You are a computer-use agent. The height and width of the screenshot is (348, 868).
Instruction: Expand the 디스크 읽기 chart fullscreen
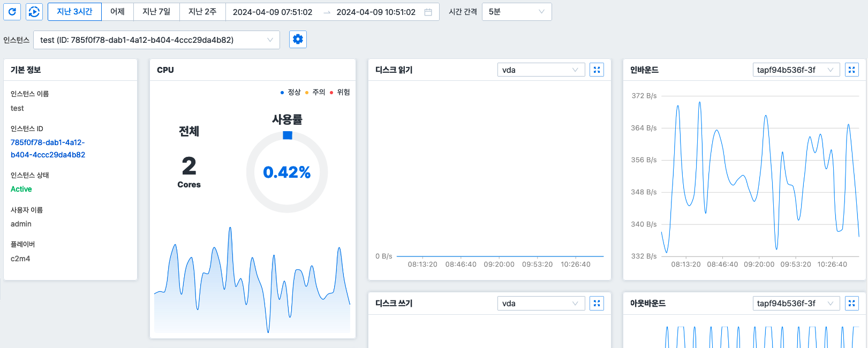coord(597,70)
